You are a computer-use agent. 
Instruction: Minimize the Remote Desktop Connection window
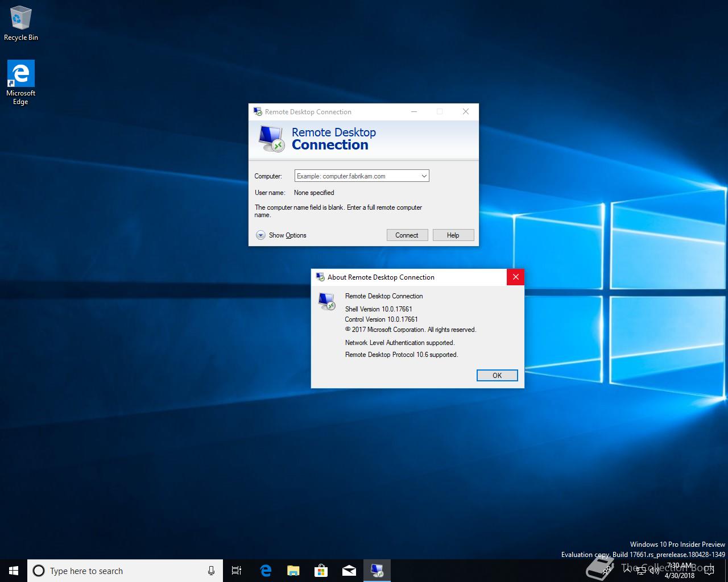[414, 111]
